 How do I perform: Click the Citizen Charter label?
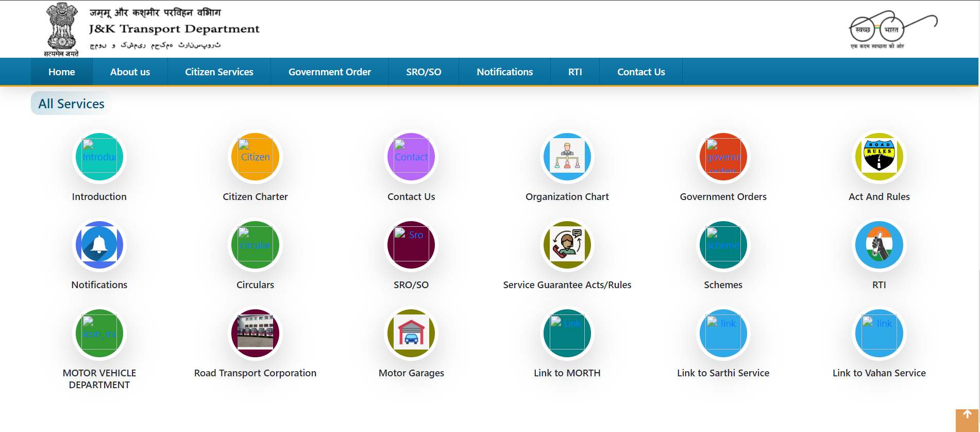[x=255, y=196]
